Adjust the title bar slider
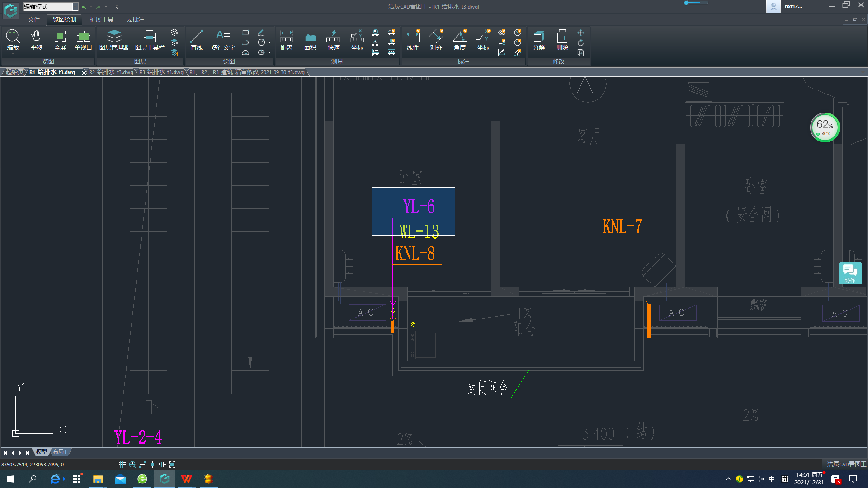 tap(696, 3)
